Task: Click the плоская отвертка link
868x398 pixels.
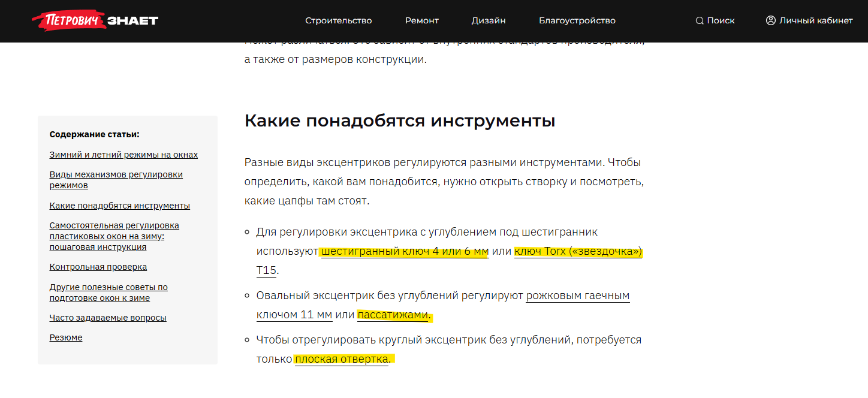Action: (x=342, y=359)
